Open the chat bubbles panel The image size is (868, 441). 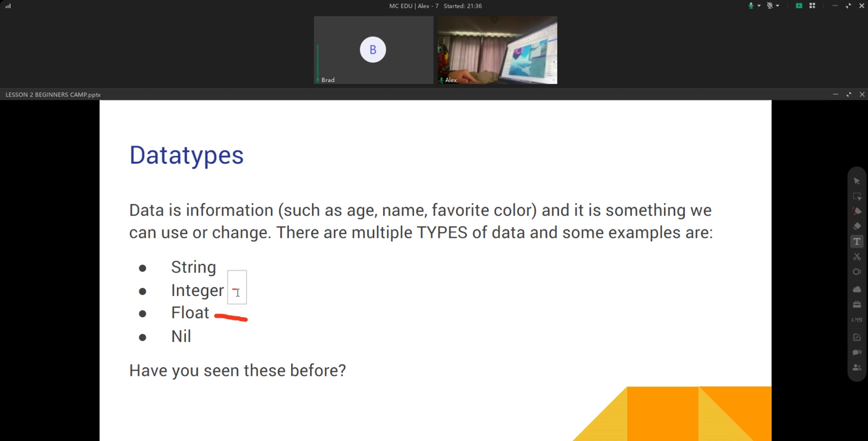857,353
